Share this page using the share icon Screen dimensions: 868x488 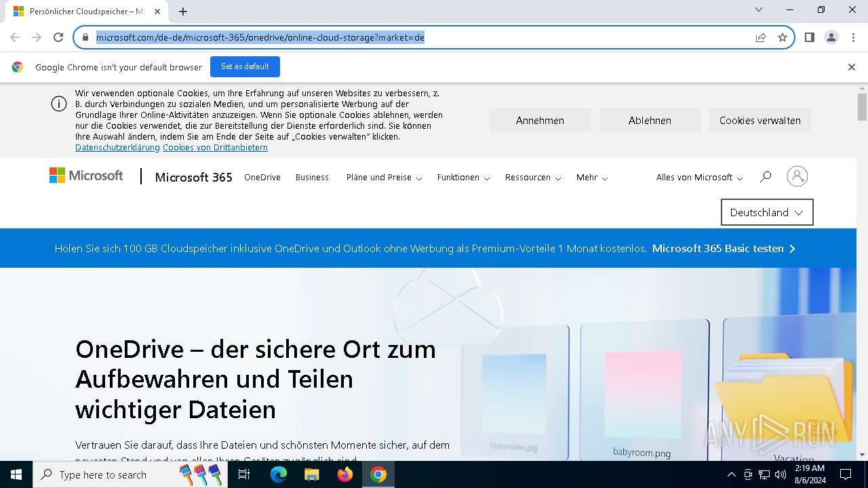[761, 37]
